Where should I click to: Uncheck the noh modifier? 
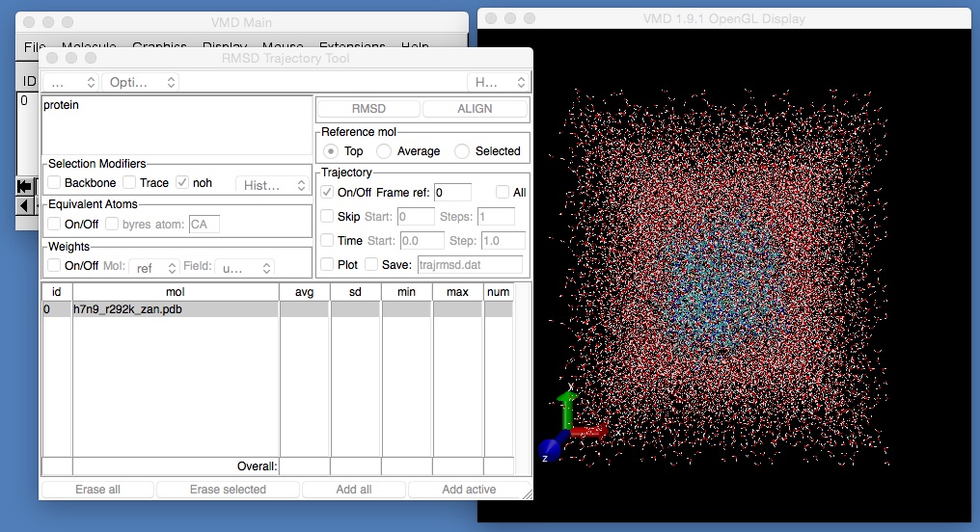tap(182, 182)
